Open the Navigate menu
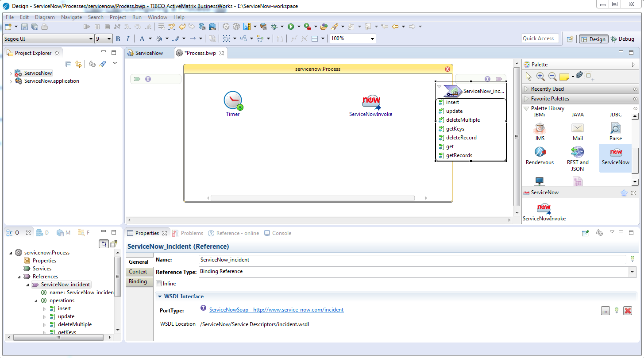Screen dimensions: 644x358 click(x=71, y=17)
